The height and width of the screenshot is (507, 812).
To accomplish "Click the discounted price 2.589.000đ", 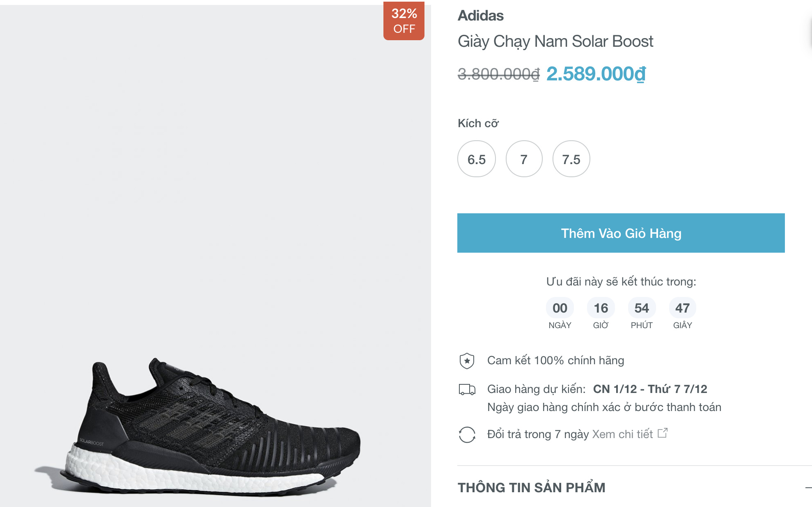I will click(596, 74).
